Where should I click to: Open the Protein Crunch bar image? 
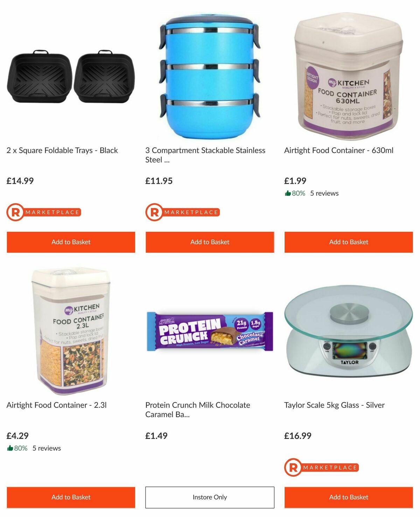[x=210, y=331]
